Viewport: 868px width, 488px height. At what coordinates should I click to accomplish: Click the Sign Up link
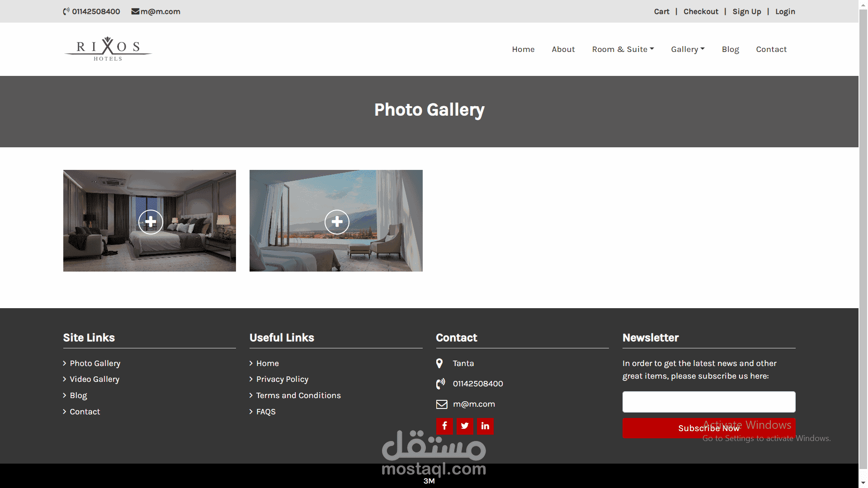[x=746, y=11]
